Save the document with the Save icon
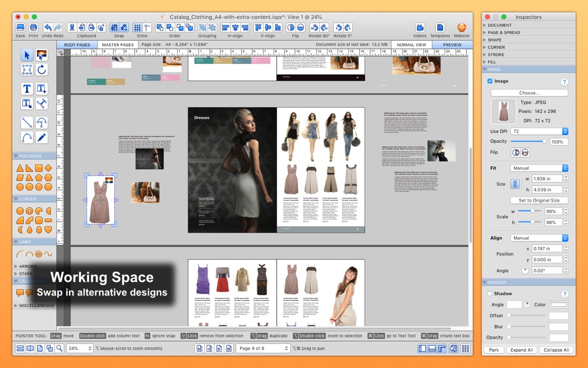The image size is (588, 368). pyautogui.click(x=20, y=27)
